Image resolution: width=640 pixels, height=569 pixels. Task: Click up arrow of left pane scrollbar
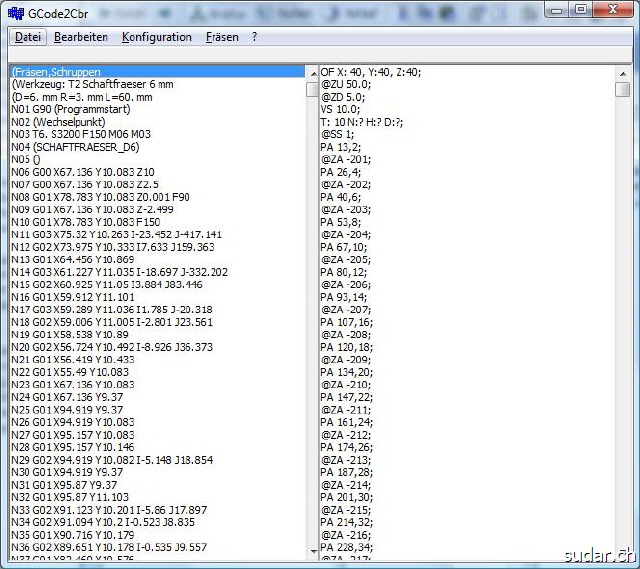pos(313,74)
